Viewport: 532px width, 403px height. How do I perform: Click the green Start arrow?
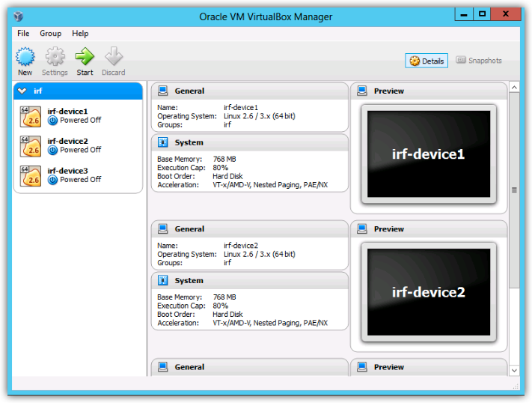coord(85,56)
